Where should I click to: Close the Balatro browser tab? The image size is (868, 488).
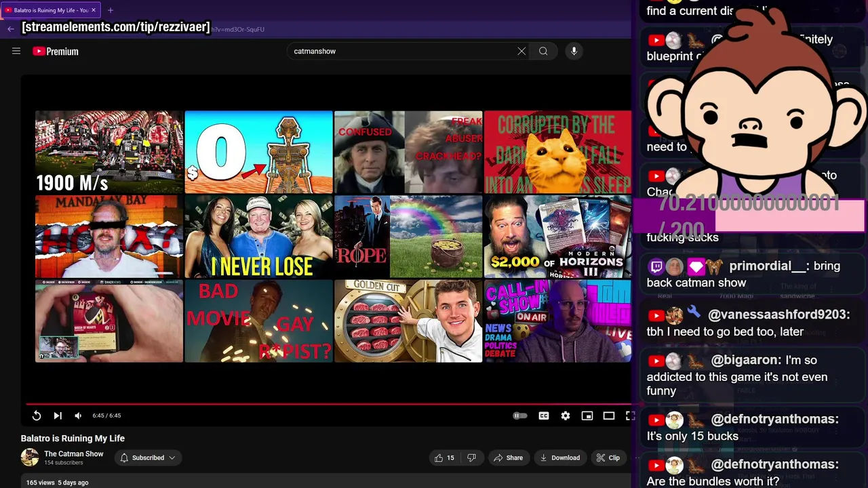pos(94,10)
